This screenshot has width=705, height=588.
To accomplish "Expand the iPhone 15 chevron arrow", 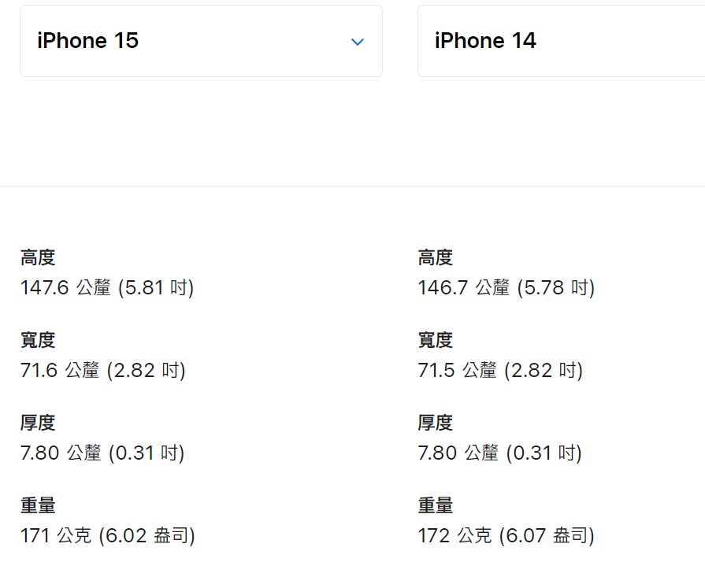I will click(358, 42).
